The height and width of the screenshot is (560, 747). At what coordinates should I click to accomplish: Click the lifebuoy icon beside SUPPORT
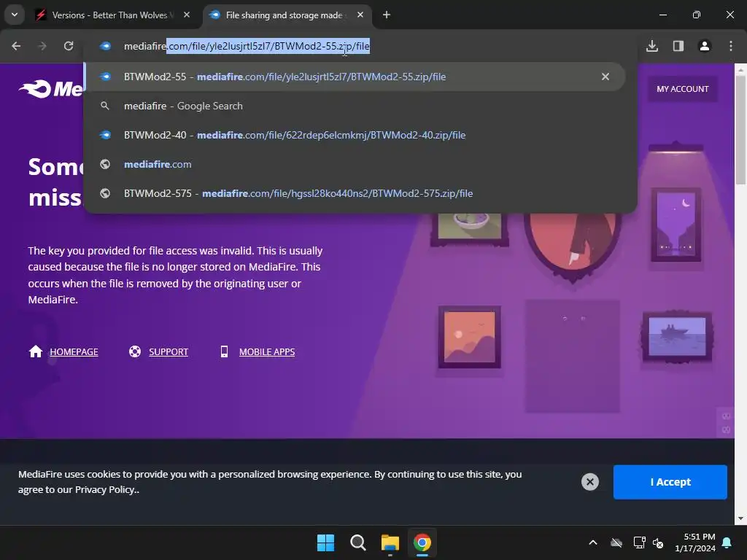pos(135,351)
